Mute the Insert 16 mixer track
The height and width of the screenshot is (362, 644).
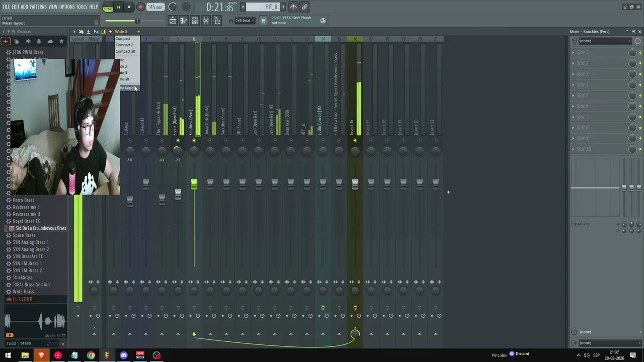tap(355, 140)
